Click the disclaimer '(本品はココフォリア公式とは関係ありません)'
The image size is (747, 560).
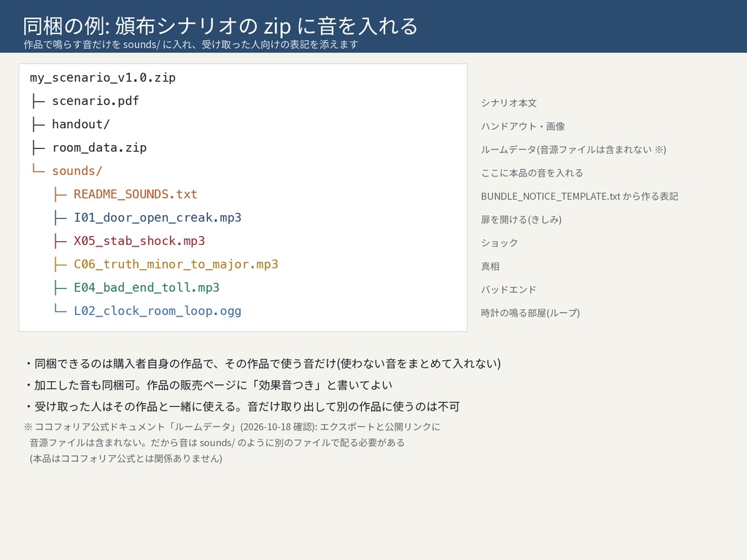[x=125, y=459]
